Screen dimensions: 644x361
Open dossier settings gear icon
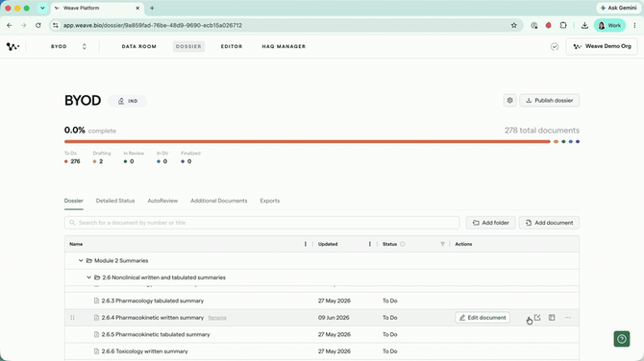[509, 100]
